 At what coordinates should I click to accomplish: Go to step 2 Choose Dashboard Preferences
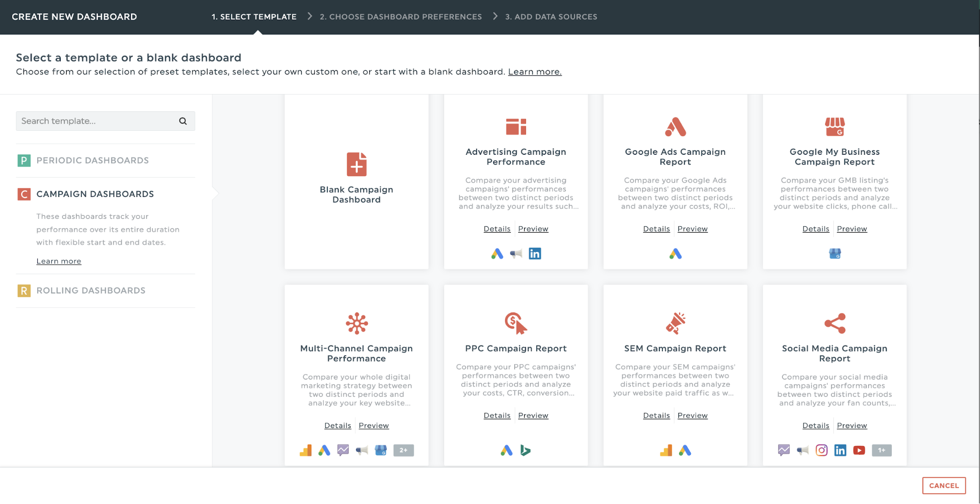click(401, 17)
